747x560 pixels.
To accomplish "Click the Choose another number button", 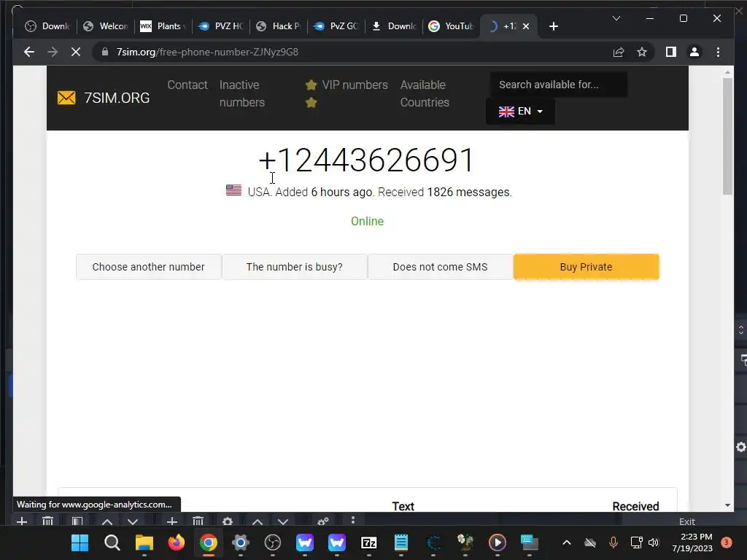I will click(149, 267).
